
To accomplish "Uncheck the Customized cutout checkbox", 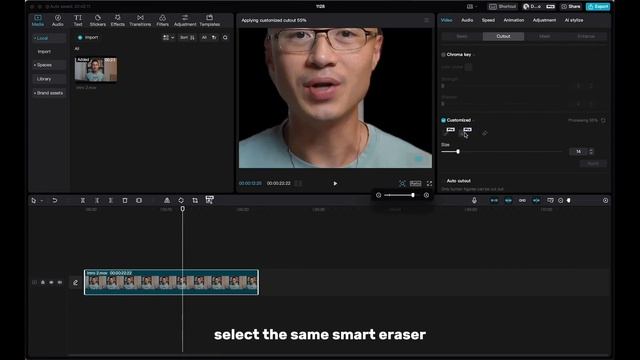I will pos(443,120).
